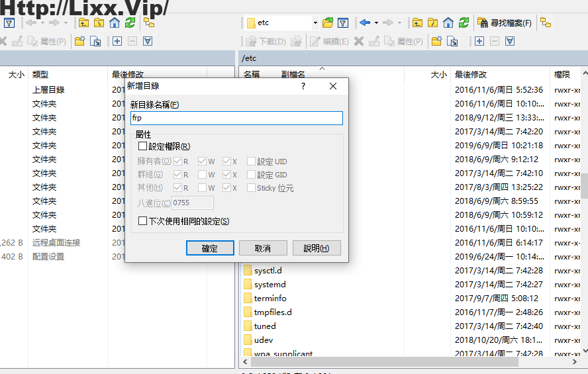The image size is (588, 374).
Task: Toggle remote panel directory tree icon
Action: (546, 23)
